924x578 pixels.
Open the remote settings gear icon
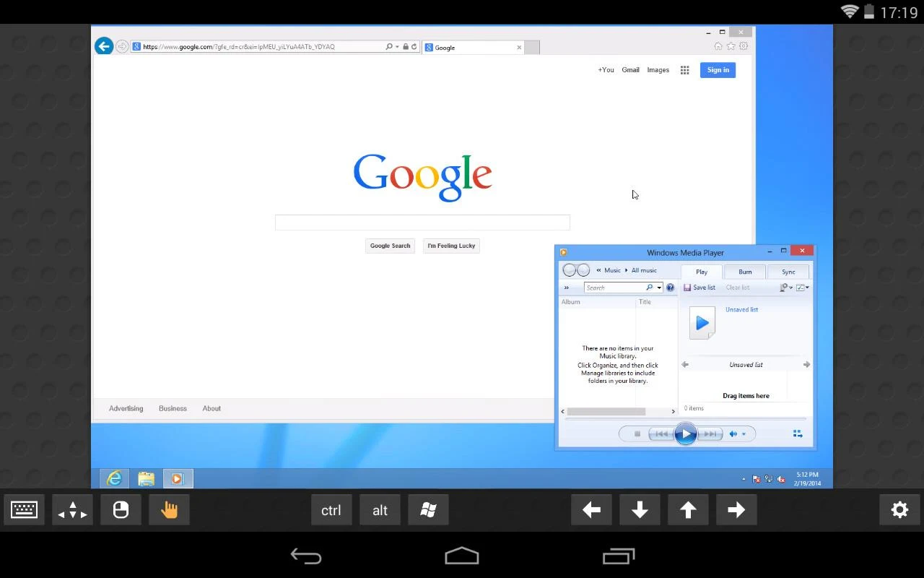(x=899, y=509)
